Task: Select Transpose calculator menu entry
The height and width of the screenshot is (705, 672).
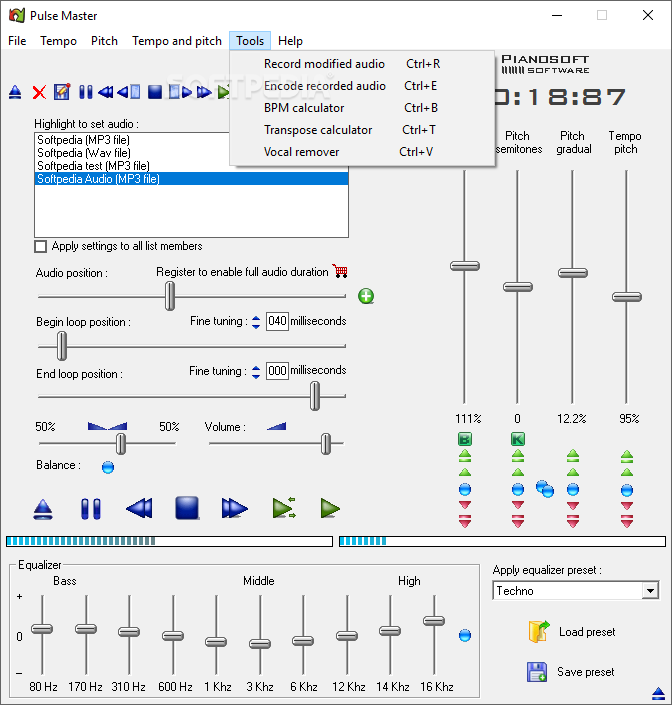Action: [362, 130]
